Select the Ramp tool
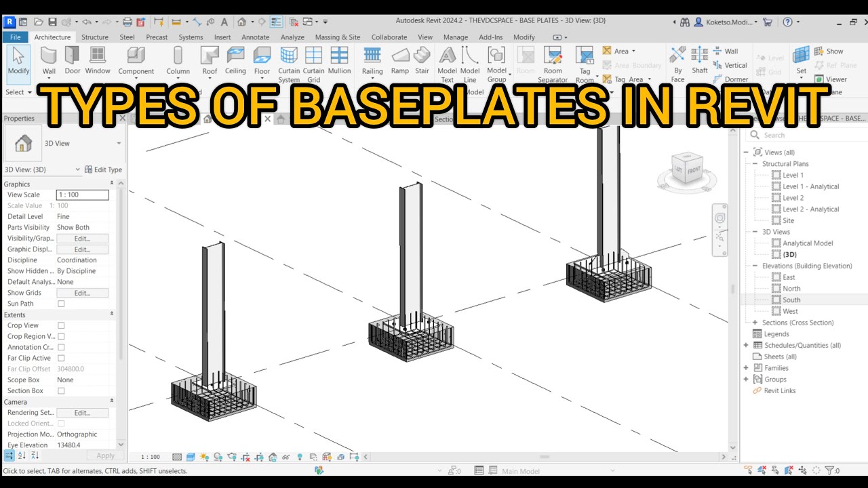The width and height of the screenshot is (868, 488). coord(400,60)
